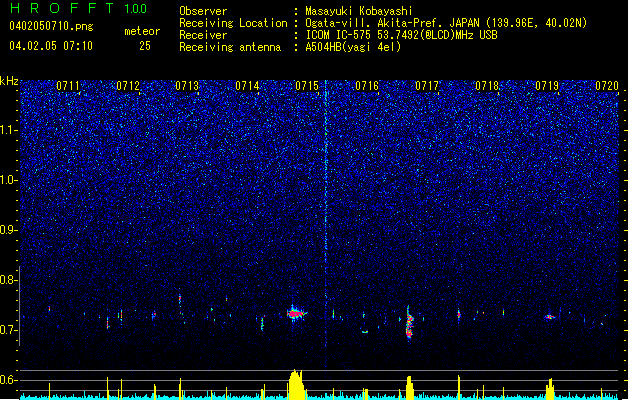Click the yellow intensity peak below 0719
The image size is (629, 400).
(x=550, y=389)
